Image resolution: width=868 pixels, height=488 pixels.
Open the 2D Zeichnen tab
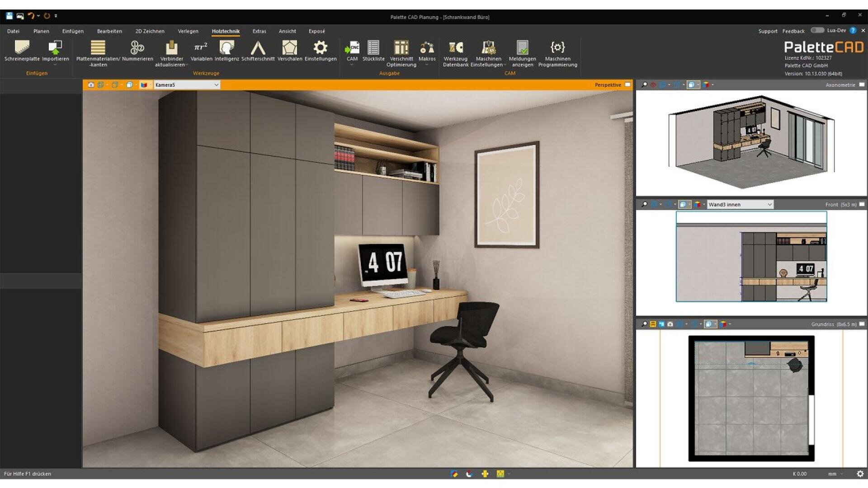click(x=150, y=31)
